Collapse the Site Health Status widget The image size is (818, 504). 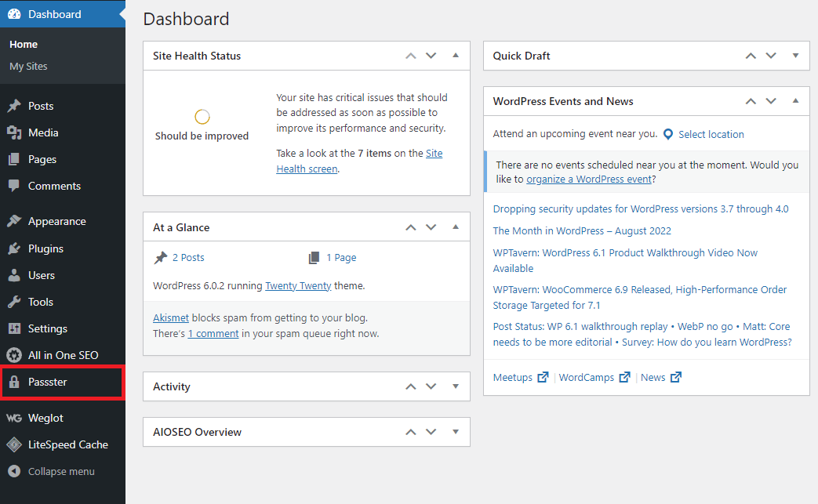tap(455, 56)
